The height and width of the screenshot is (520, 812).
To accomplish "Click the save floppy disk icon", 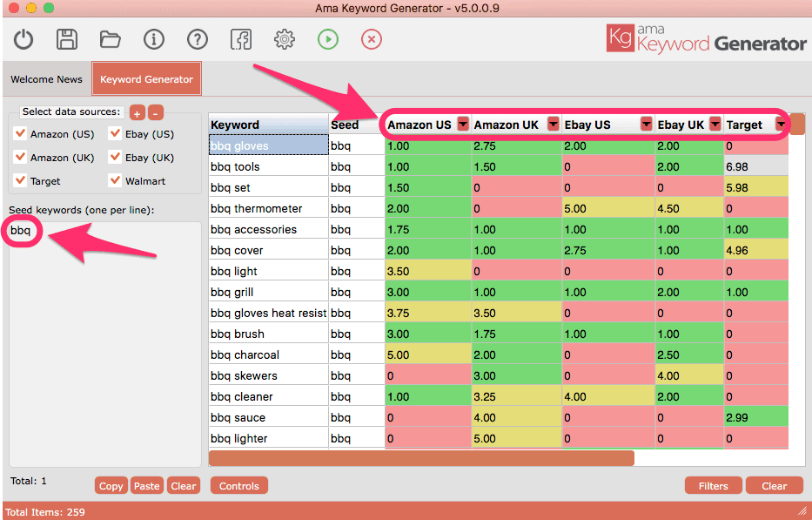I will coord(67,39).
